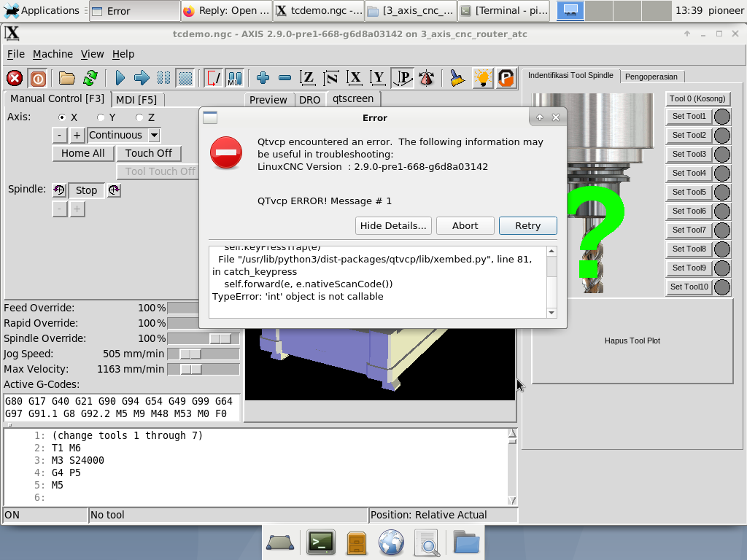Collapse error info with Hide Details
Screen dimensions: 747x560
[x=393, y=225]
